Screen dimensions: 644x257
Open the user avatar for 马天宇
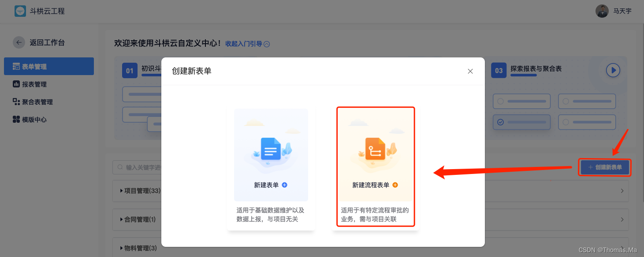pyautogui.click(x=602, y=11)
